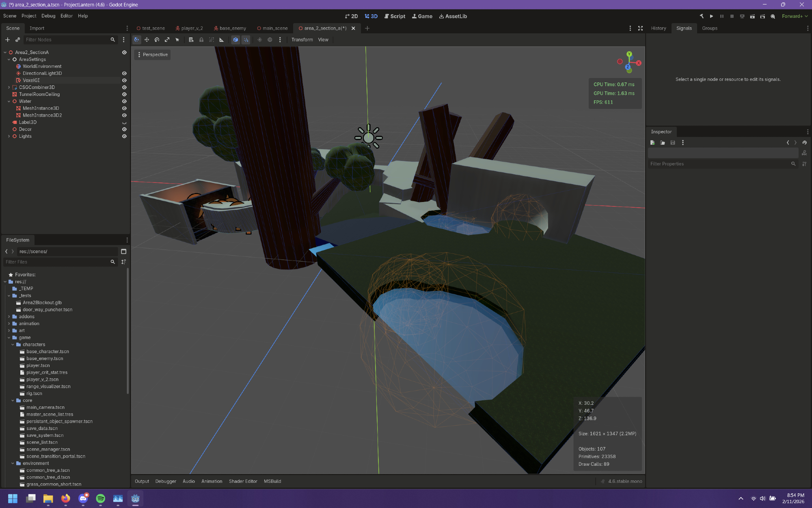The image size is (812, 508).
Task: Toggle the use local space cube icon
Action: click(x=235, y=39)
